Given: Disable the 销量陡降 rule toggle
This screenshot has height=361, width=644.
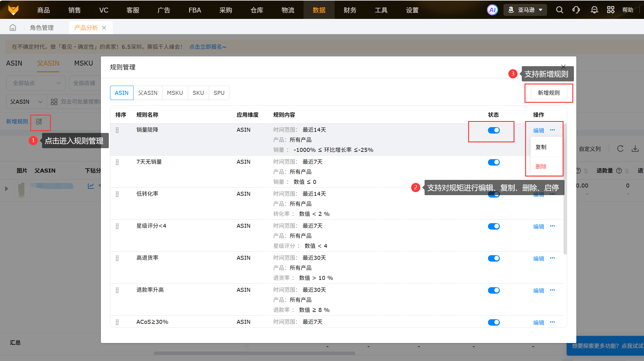Looking at the screenshot, I should 494,130.
